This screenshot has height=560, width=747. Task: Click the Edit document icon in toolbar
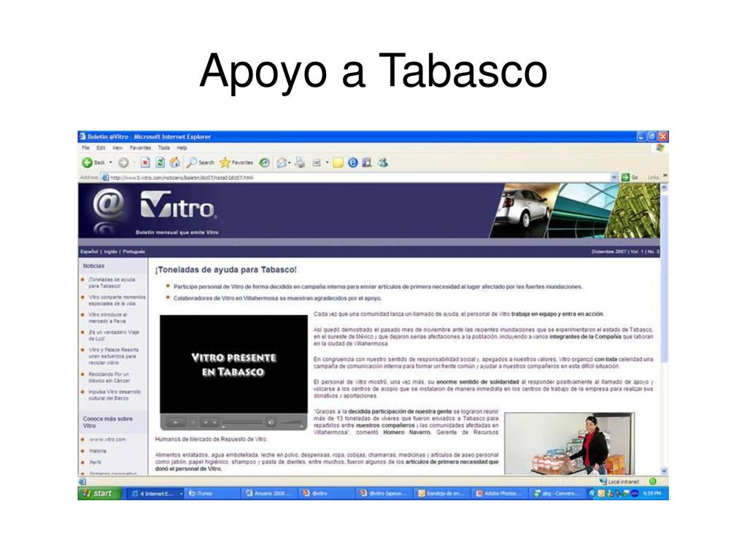[x=317, y=163]
